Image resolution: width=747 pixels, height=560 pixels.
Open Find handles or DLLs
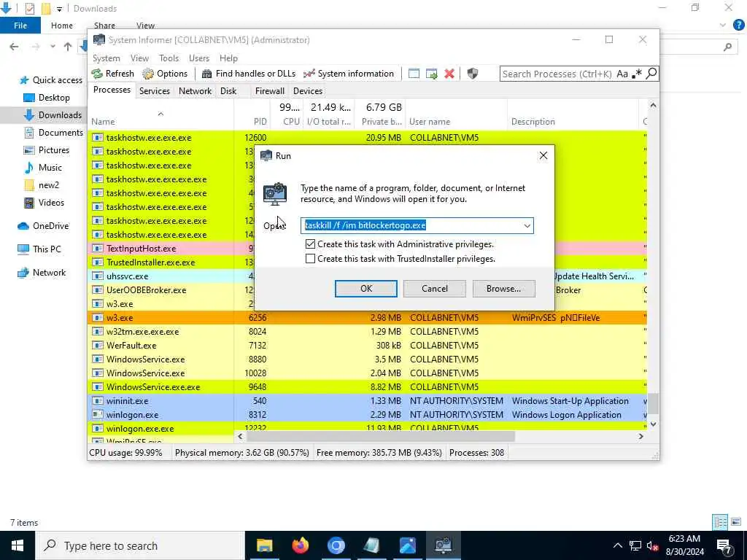click(x=249, y=74)
